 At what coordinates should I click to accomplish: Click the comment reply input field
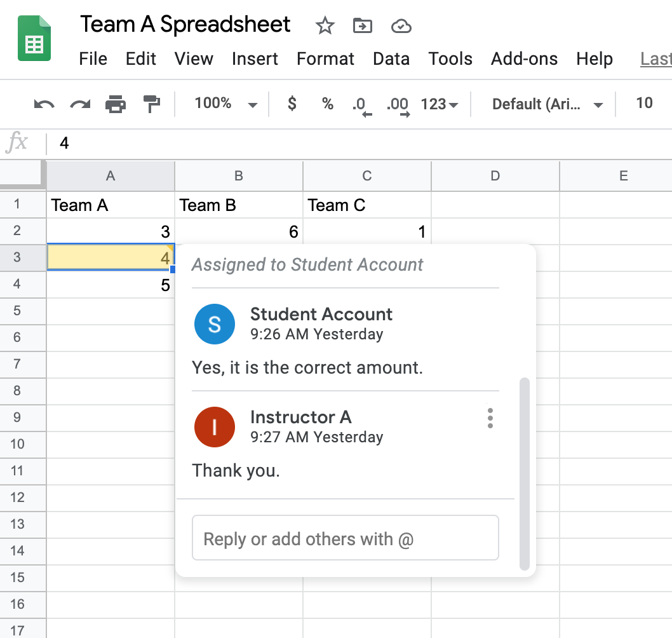345,539
